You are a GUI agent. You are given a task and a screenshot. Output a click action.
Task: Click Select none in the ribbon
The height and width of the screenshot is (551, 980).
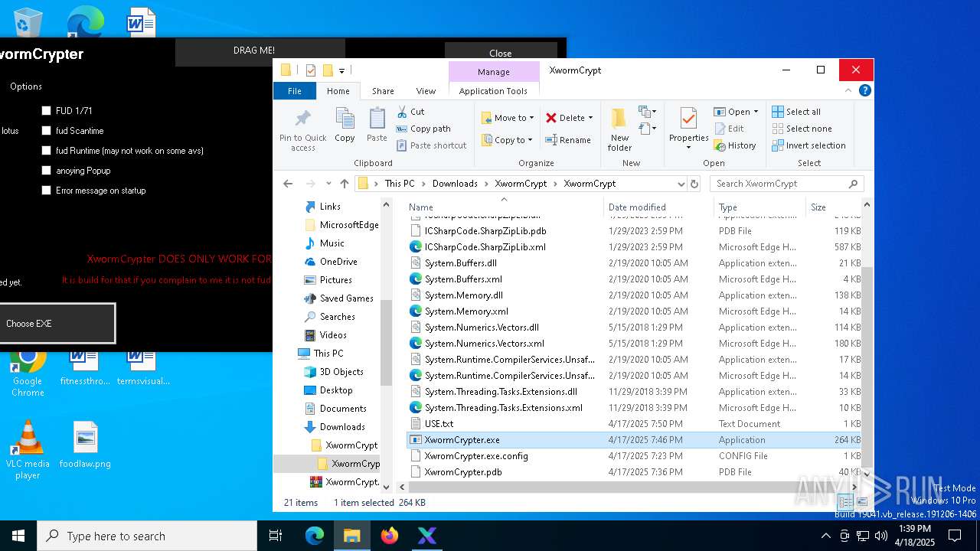(x=802, y=129)
